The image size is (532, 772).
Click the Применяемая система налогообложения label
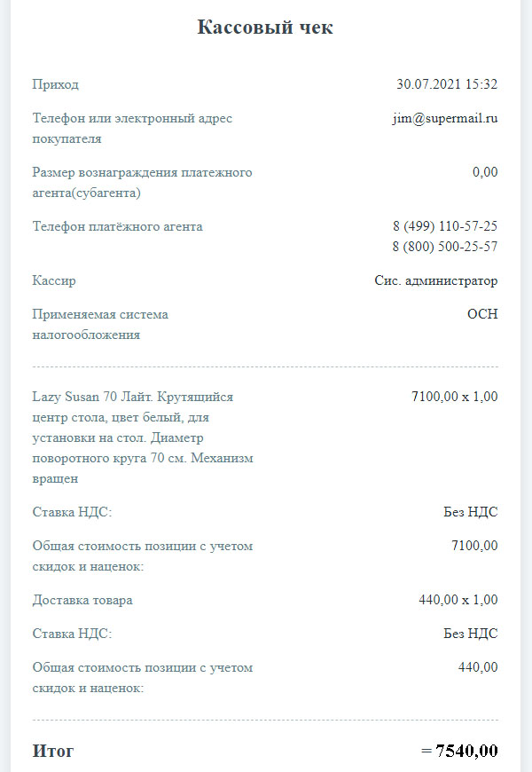pyautogui.click(x=100, y=325)
